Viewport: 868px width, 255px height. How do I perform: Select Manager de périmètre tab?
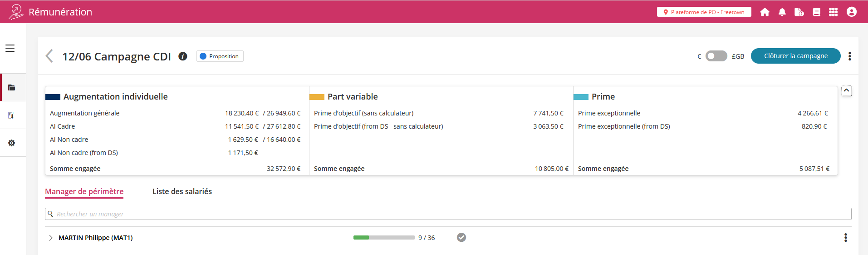(x=84, y=192)
